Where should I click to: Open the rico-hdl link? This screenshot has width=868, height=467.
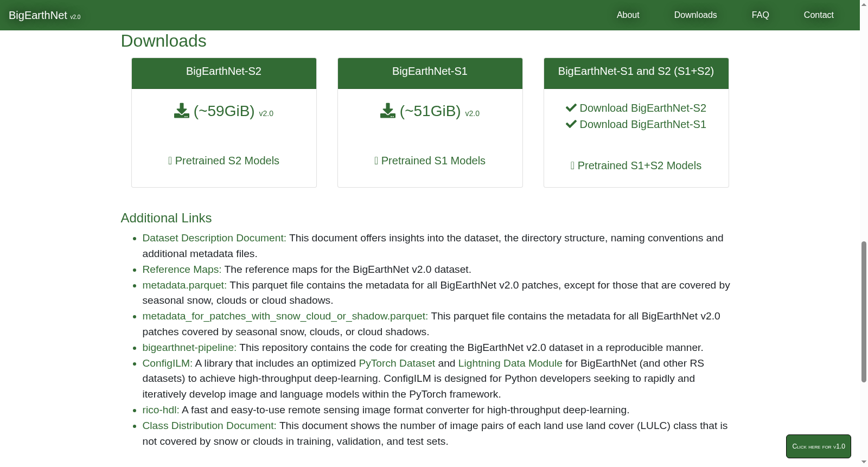coord(161,410)
